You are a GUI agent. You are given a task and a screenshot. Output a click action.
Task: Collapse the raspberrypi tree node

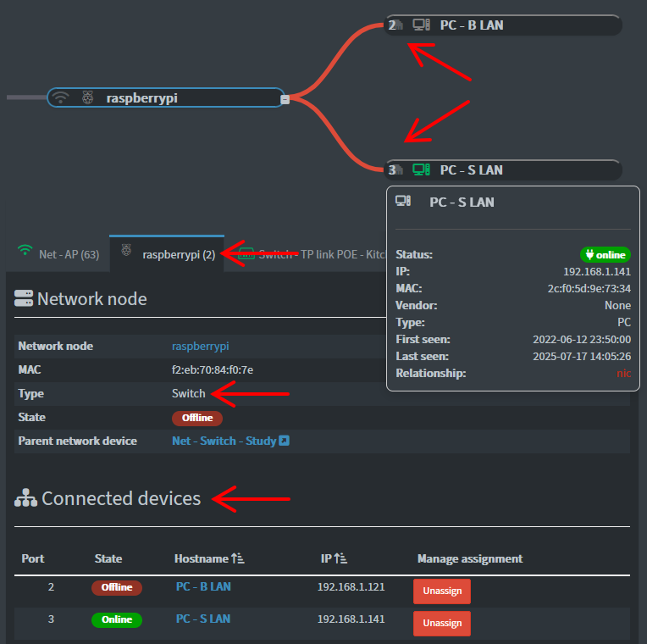click(285, 100)
